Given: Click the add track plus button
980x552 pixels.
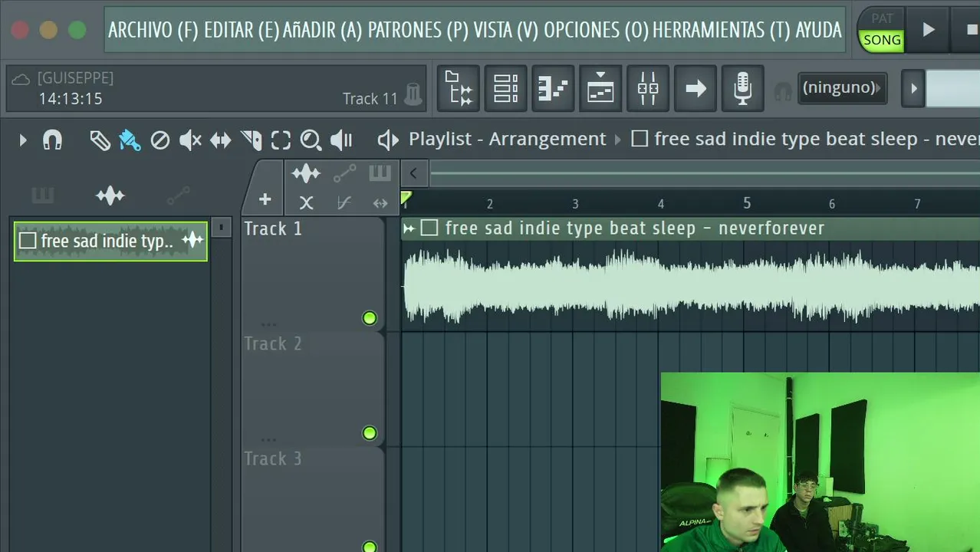Looking at the screenshot, I should tap(265, 200).
